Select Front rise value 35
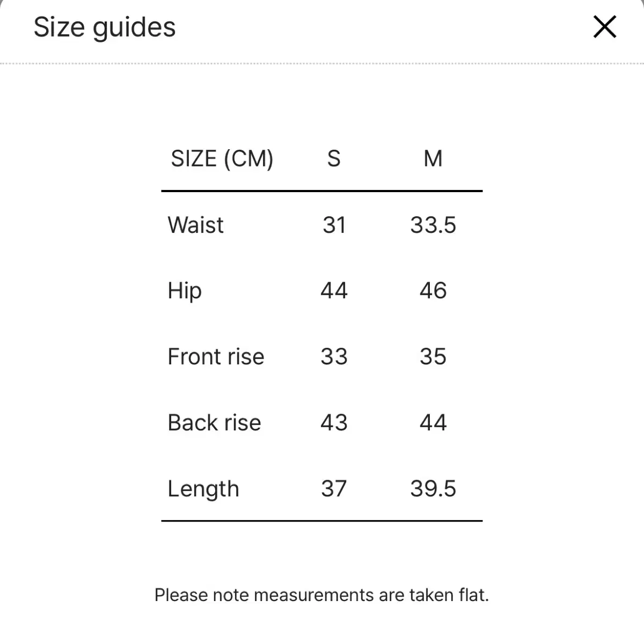Viewport: 644px width, 644px height. tap(433, 357)
